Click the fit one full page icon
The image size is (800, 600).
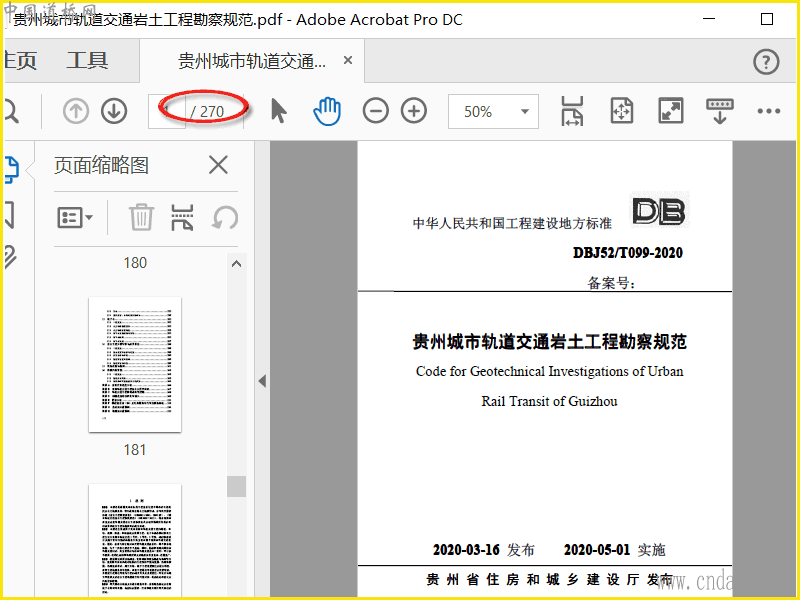click(621, 111)
